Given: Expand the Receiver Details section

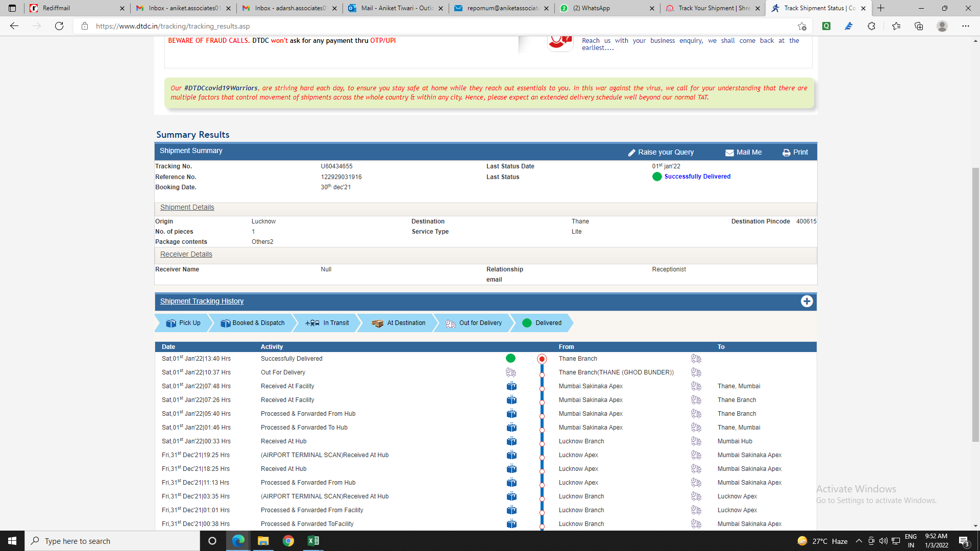Looking at the screenshot, I should [186, 254].
